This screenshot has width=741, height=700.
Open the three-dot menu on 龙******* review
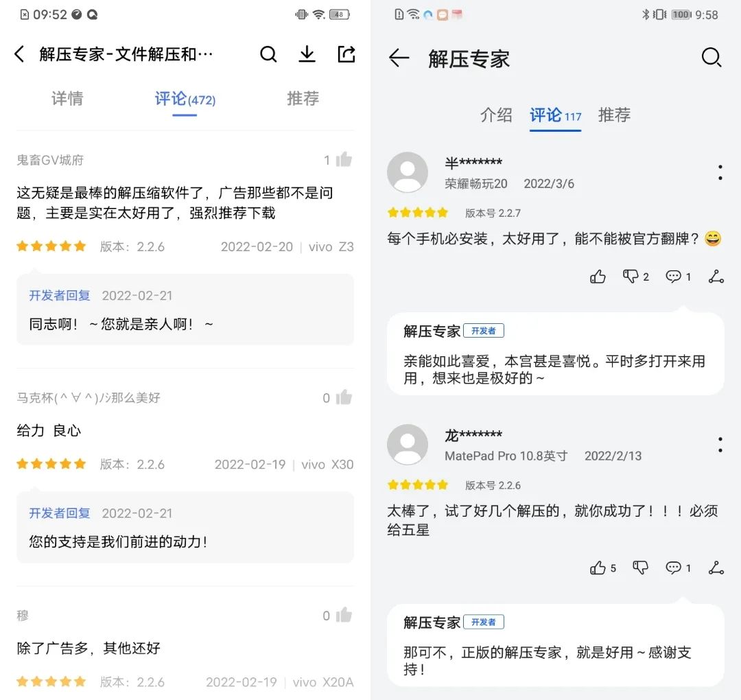(720, 445)
